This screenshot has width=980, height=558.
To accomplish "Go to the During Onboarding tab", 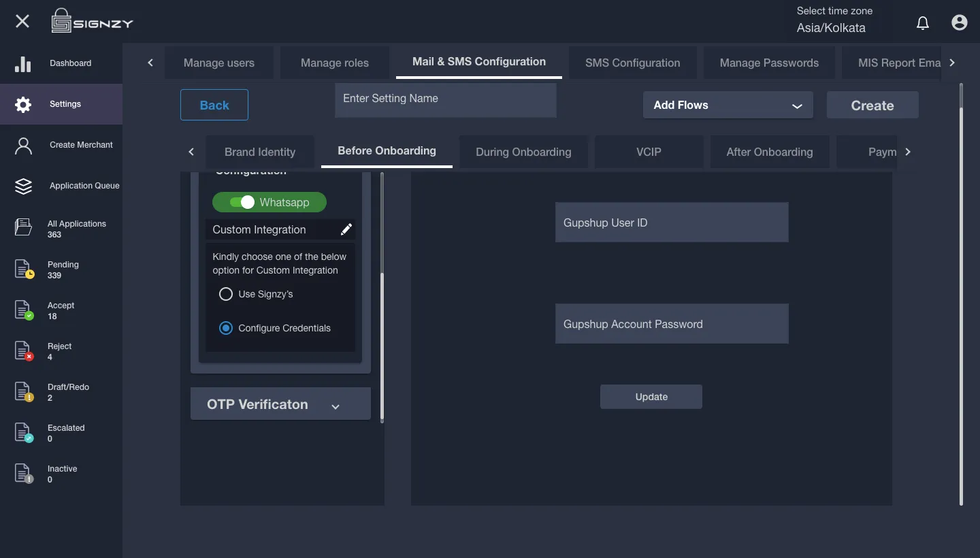I will 523,152.
